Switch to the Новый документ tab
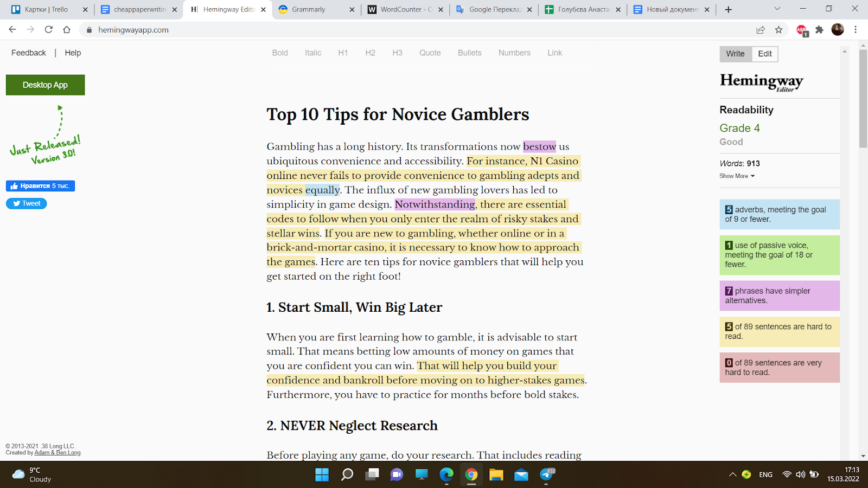The height and width of the screenshot is (488, 868). click(672, 9)
